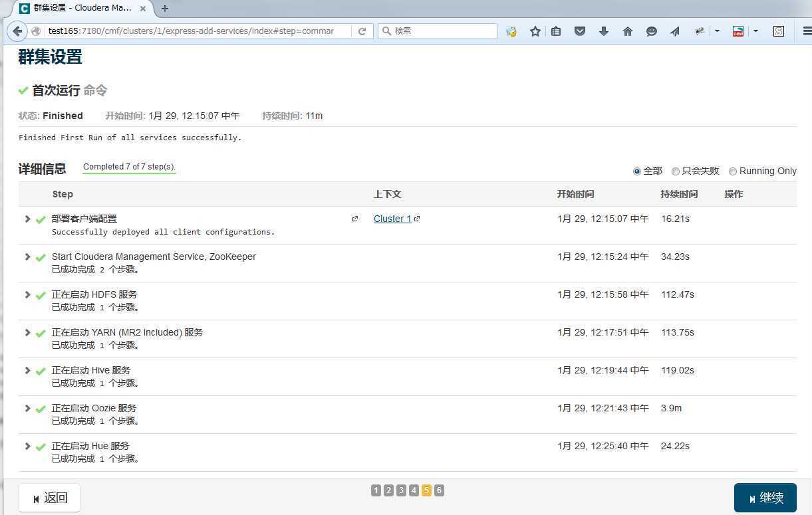Expand the 部署客户端配置 step
This screenshot has height=515, width=812.
[27, 219]
